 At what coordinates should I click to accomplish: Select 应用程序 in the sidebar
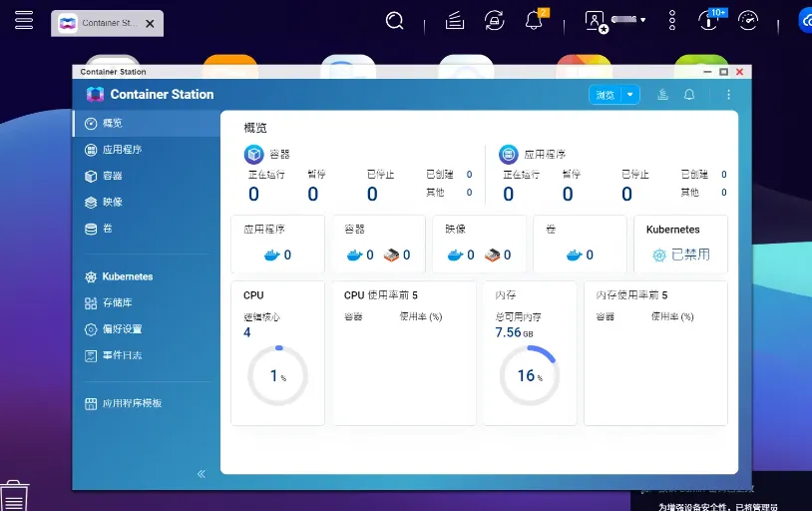pyautogui.click(x=147, y=150)
